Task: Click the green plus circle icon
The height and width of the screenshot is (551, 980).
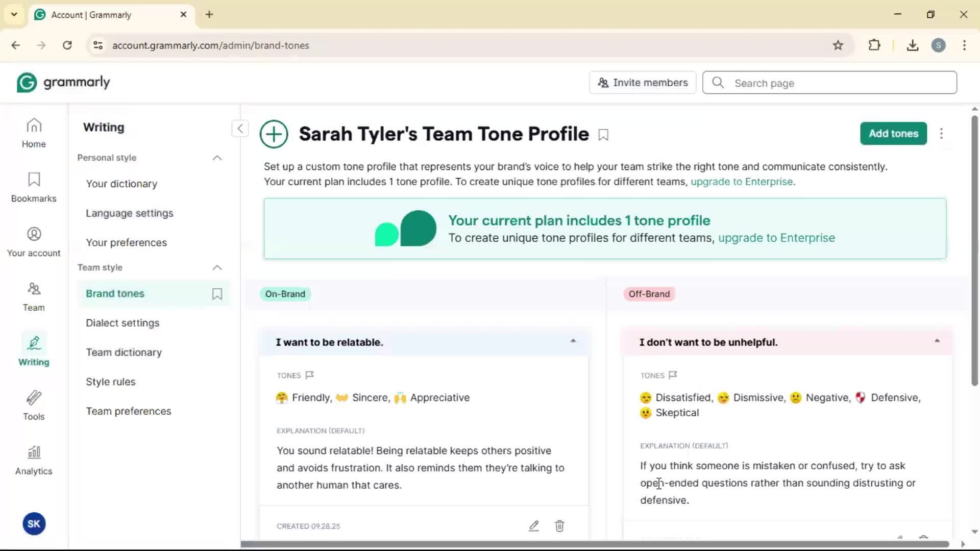Action: [x=274, y=134]
